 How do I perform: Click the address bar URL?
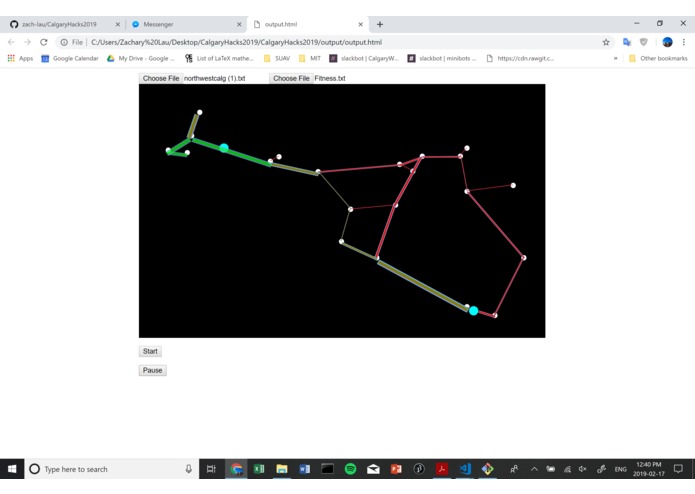click(236, 43)
